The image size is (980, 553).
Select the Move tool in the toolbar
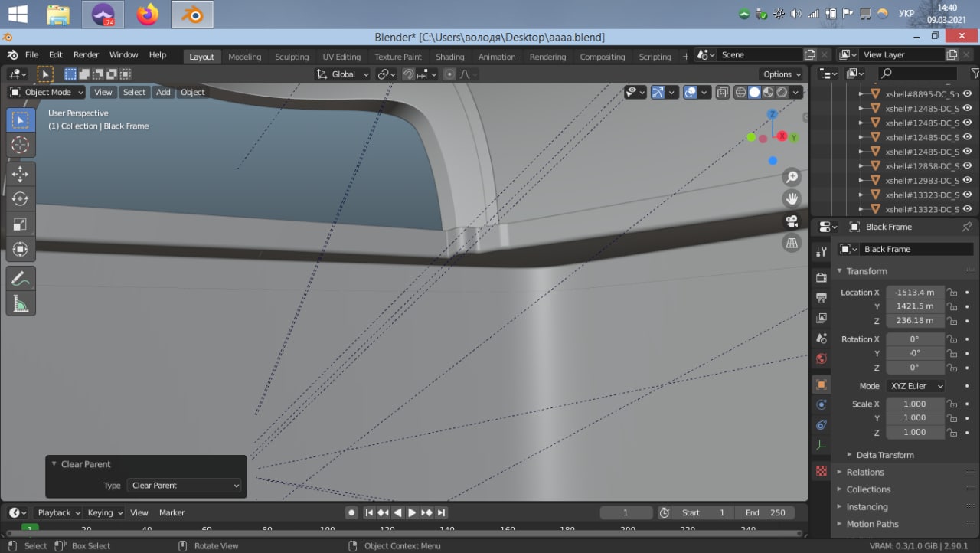point(20,174)
